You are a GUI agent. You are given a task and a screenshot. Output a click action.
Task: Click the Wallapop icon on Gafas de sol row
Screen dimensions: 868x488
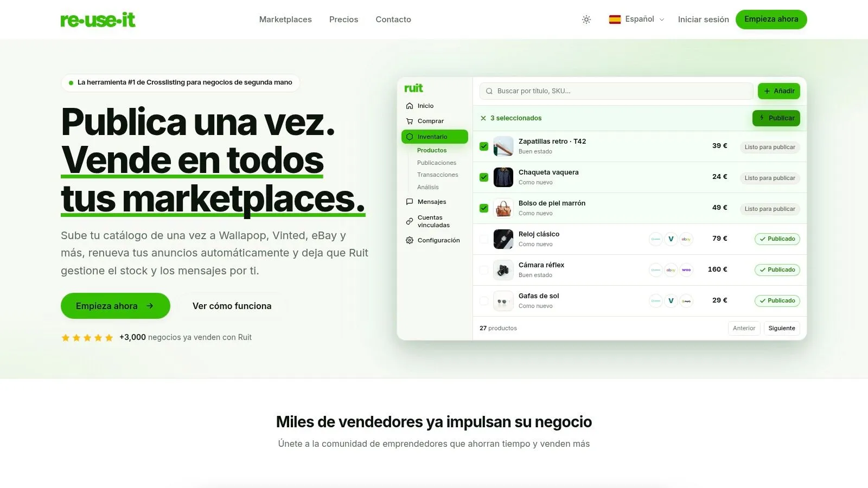pyautogui.click(x=656, y=301)
